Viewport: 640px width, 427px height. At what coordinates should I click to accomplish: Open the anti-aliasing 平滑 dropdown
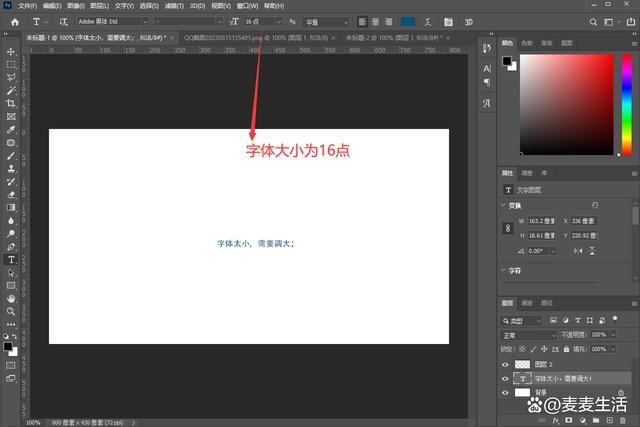[326, 22]
